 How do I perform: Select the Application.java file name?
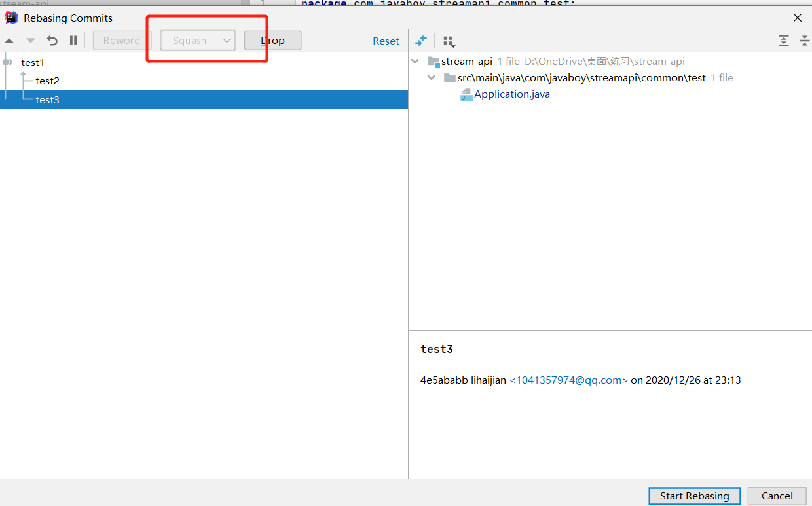(x=512, y=94)
